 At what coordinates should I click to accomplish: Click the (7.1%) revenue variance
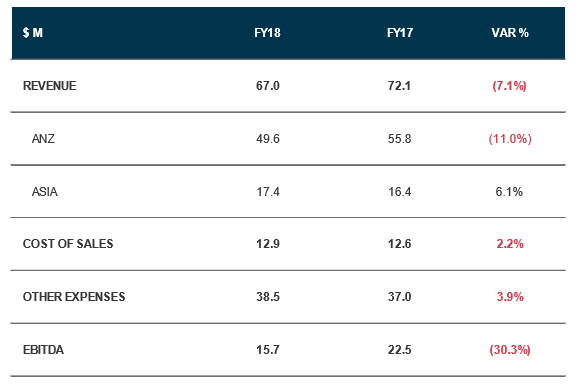point(509,86)
